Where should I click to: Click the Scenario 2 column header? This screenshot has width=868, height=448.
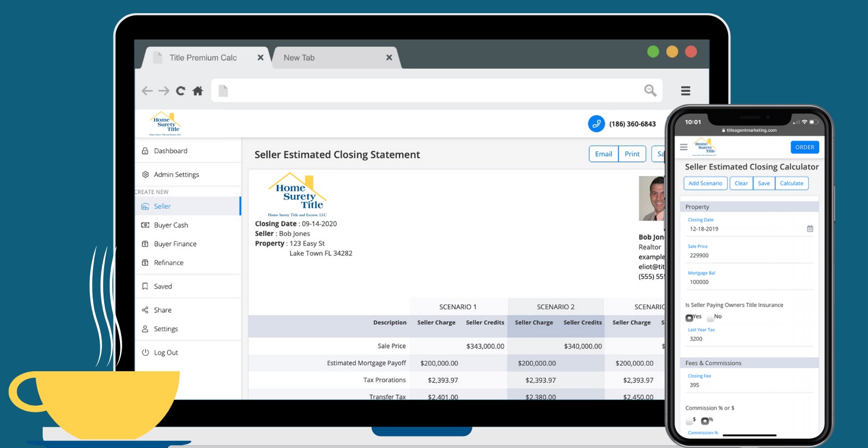tap(556, 307)
